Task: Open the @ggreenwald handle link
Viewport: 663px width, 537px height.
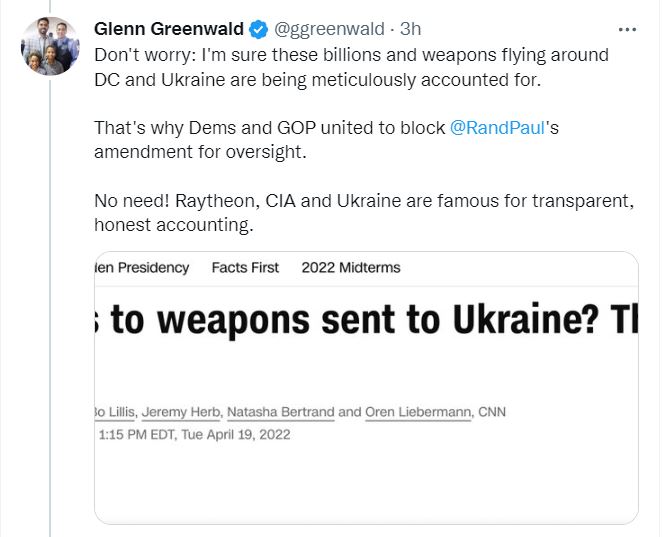Action: click(329, 29)
